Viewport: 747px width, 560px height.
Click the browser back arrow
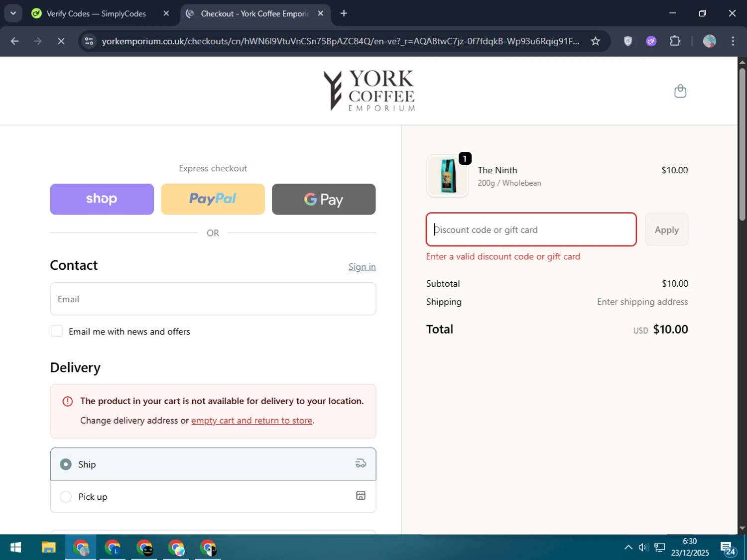click(x=14, y=41)
